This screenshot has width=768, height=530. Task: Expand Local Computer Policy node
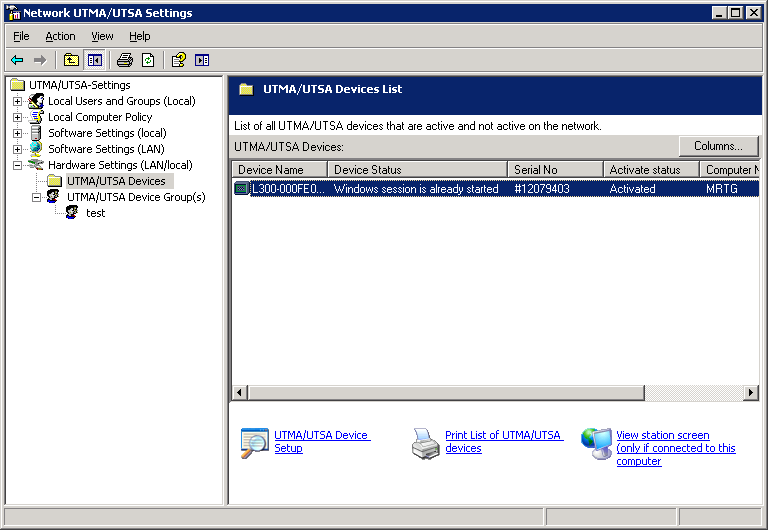pyautogui.click(x=17, y=118)
